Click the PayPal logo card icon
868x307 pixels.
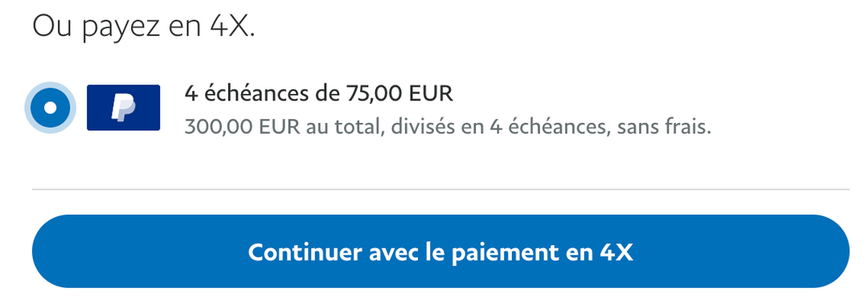click(124, 108)
